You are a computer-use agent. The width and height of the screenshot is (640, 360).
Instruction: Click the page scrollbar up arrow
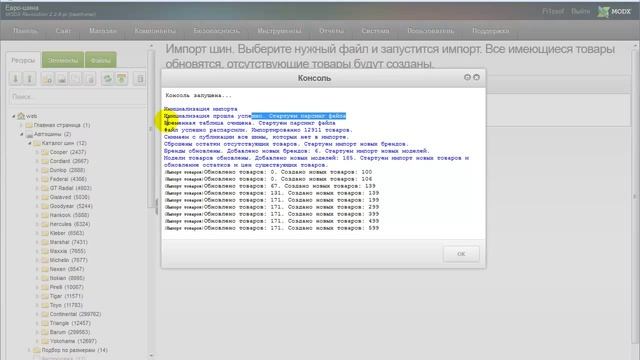click(635, 45)
